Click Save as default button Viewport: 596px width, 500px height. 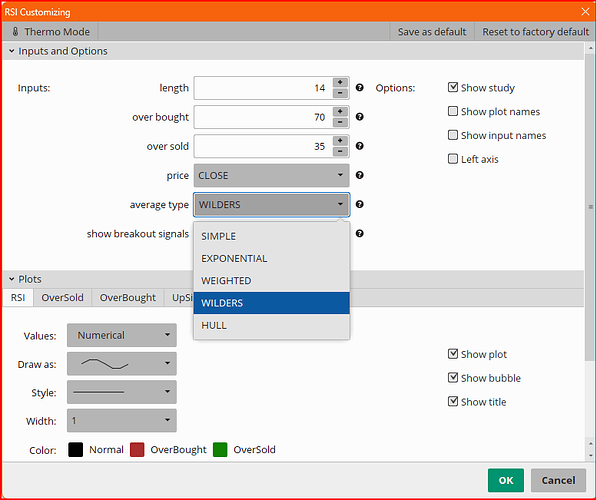(x=432, y=32)
